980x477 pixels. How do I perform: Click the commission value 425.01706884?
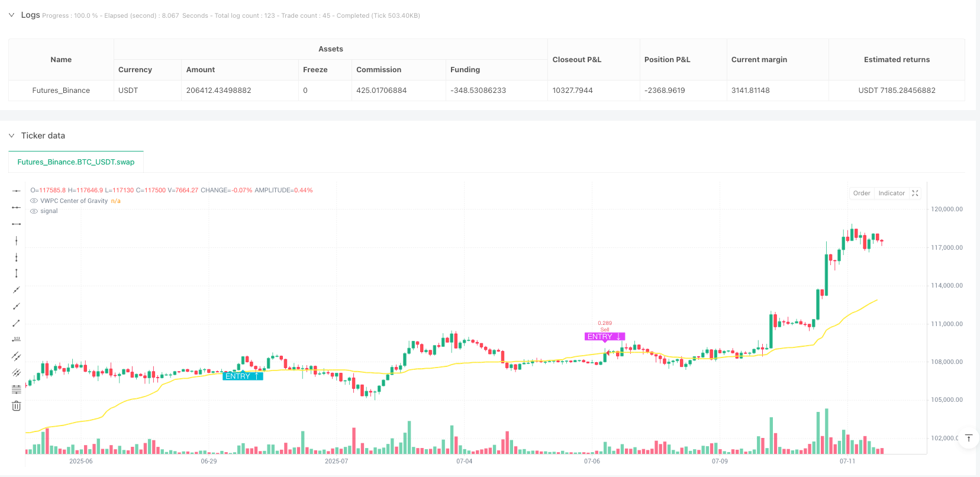[x=381, y=91]
